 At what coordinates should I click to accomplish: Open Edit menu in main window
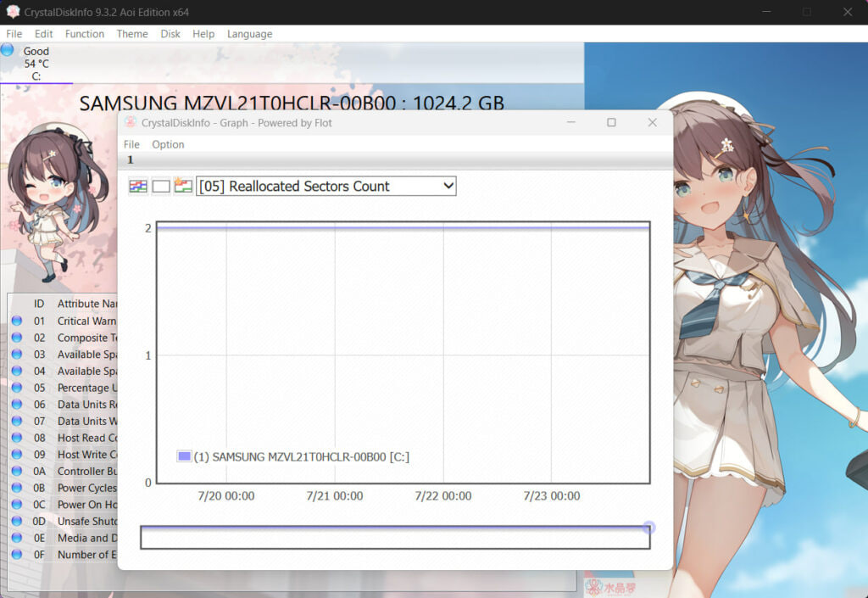[x=44, y=34]
